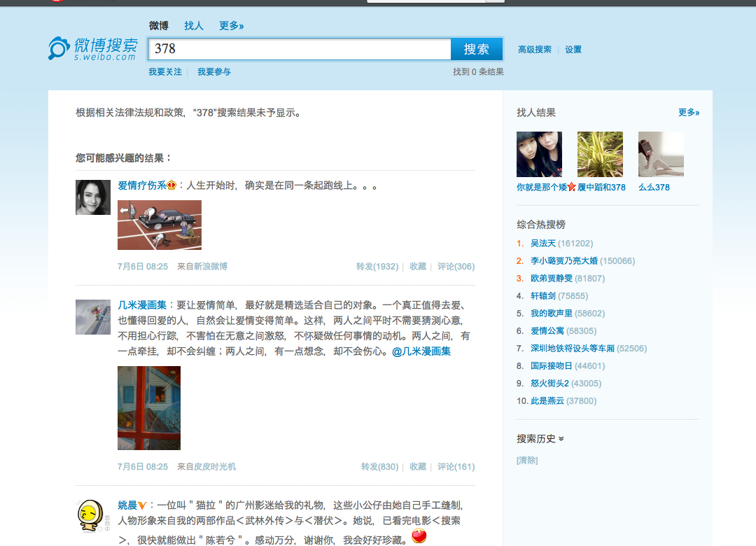Click the 么么378 username

coord(654,187)
